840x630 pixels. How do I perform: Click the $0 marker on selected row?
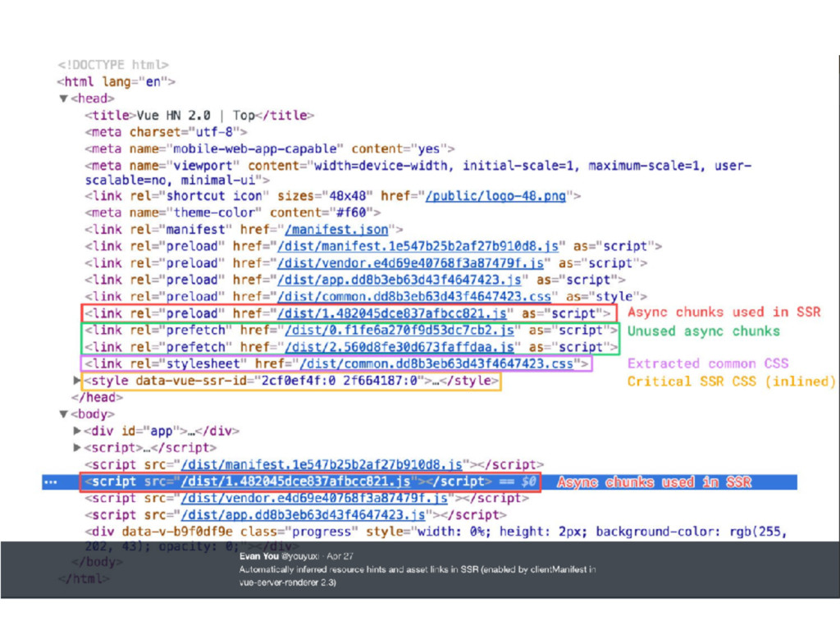point(529,482)
